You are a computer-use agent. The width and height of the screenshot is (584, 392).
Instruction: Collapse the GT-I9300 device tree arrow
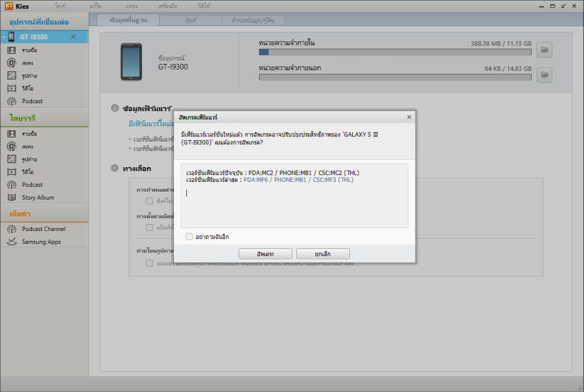click(x=3, y=37)
